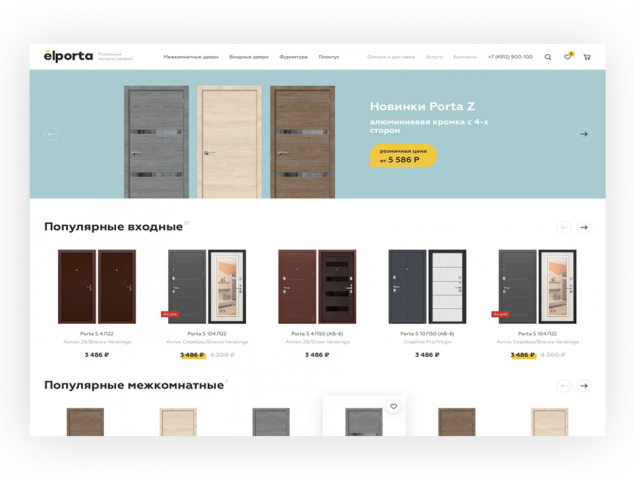Click previous arrow for Популярные входные
634x480 pixels.
pyautogui.click(x=564, y=227)
